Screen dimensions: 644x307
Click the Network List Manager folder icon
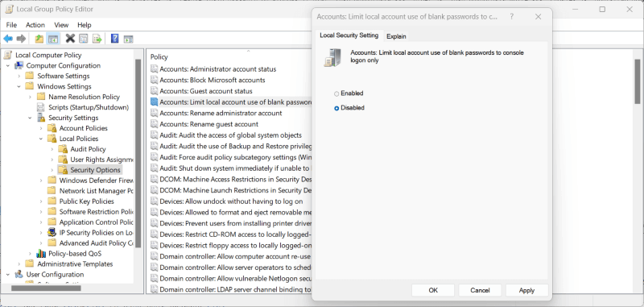pyautogui.click(x=52, y=191)
